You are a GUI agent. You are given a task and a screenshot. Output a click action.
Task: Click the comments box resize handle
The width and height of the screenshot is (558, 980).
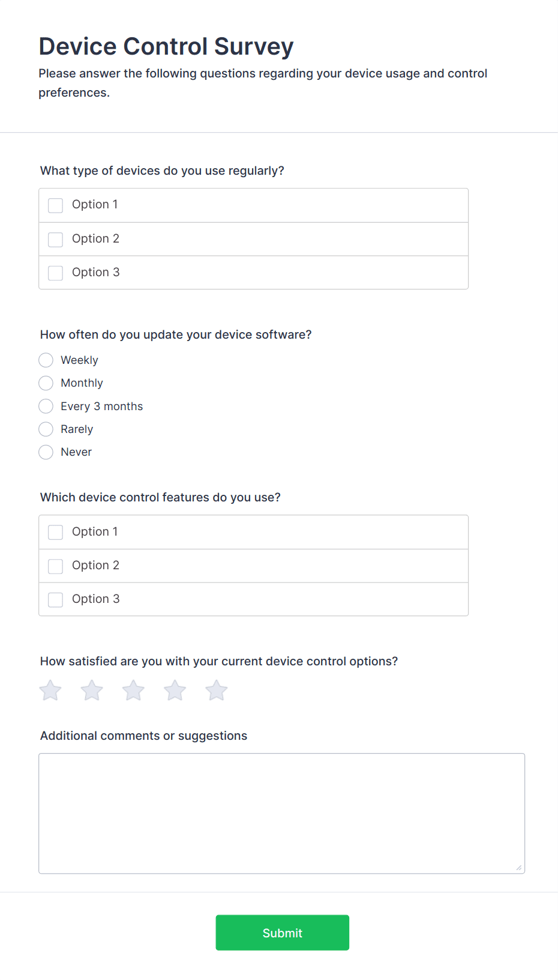(x=519, y=868)
